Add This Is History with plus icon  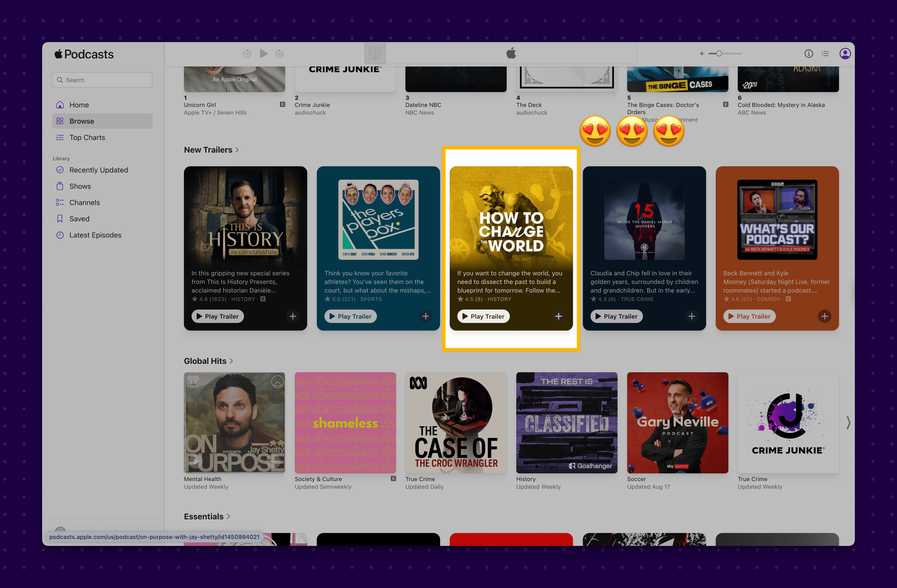point(293,316)
